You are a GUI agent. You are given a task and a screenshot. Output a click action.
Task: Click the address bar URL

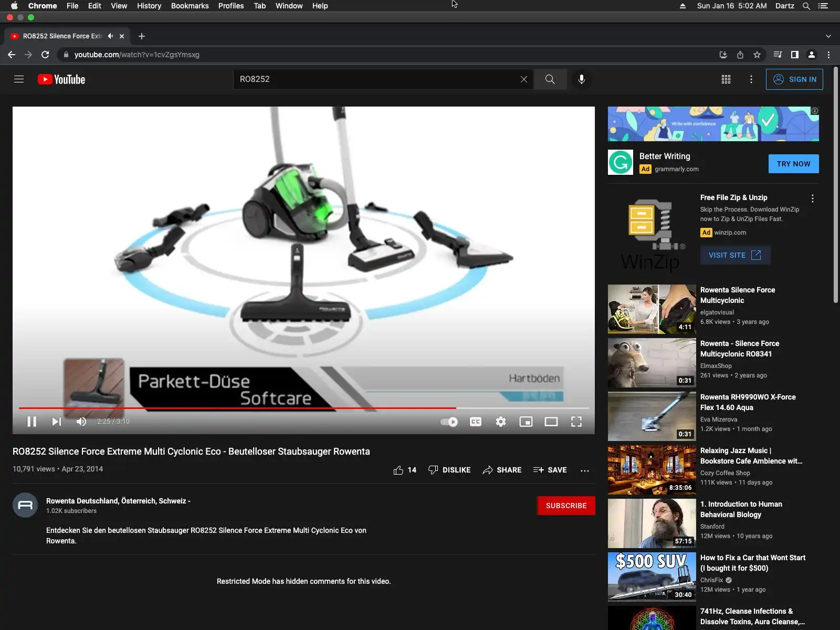click(137, 55)
